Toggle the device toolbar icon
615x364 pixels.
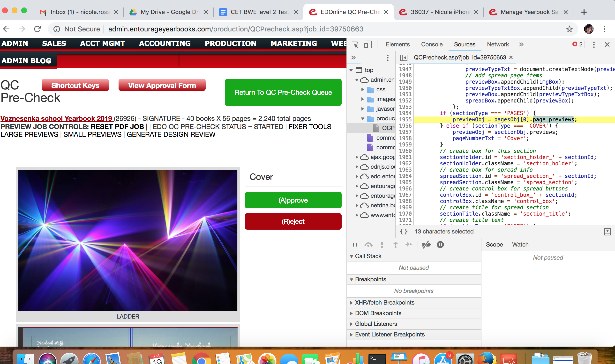tap(367, 44)
